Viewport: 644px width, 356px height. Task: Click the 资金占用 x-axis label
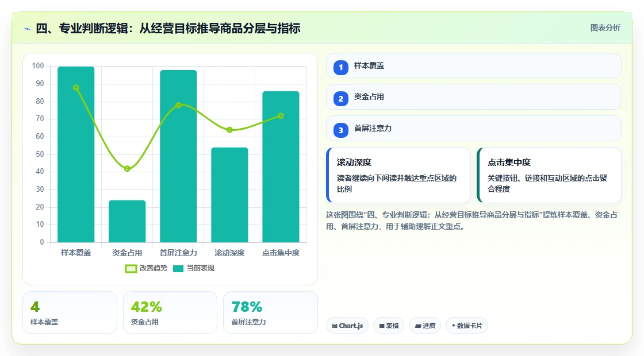(x=127, y=253)
